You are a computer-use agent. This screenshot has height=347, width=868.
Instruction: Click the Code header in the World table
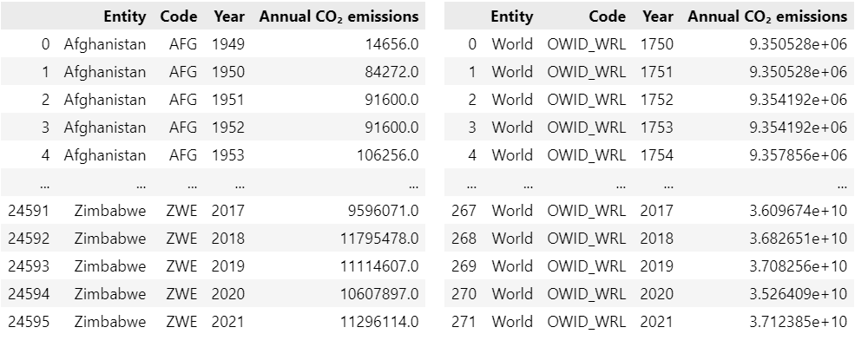click(607, 16)
